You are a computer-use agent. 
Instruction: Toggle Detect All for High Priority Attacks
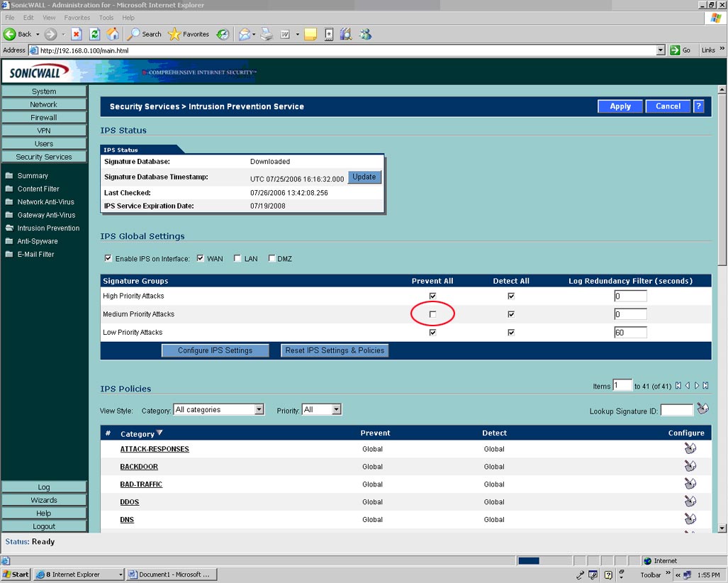point(511,296)
